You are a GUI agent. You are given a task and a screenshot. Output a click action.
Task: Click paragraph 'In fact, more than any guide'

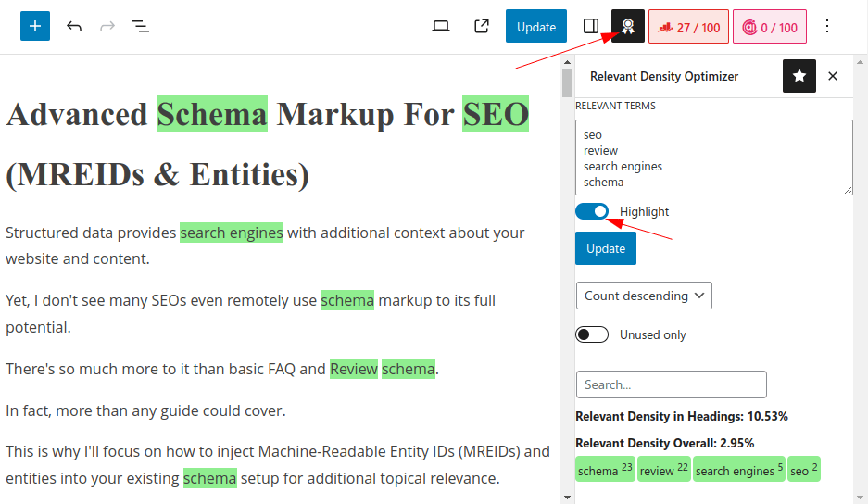coord(145,410)
